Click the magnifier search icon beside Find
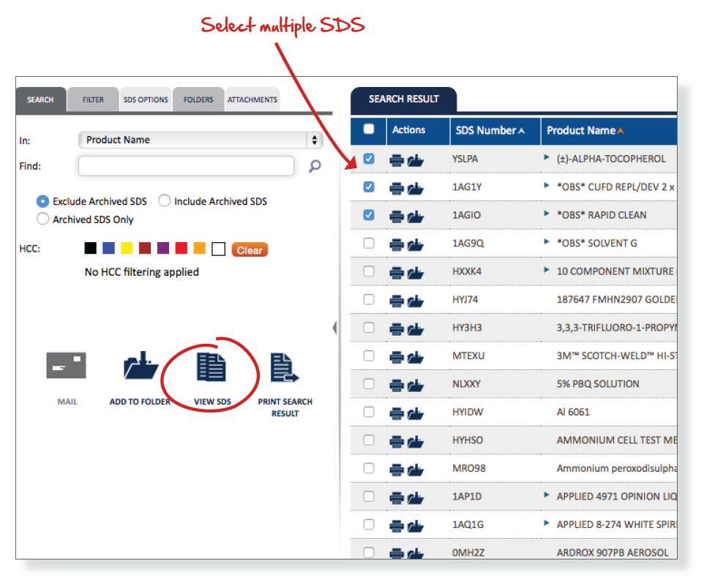The height and width of the screenshot is (588, 723). (315, 166)
